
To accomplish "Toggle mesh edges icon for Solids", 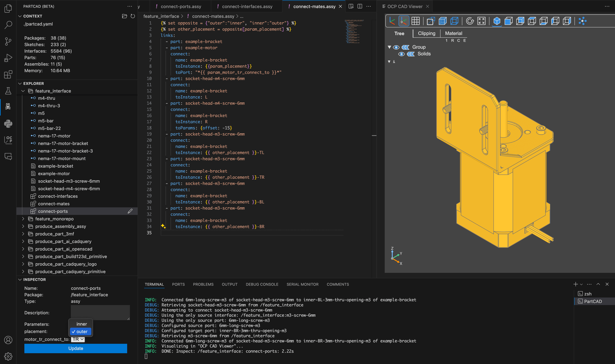I will tap(411, 54).
